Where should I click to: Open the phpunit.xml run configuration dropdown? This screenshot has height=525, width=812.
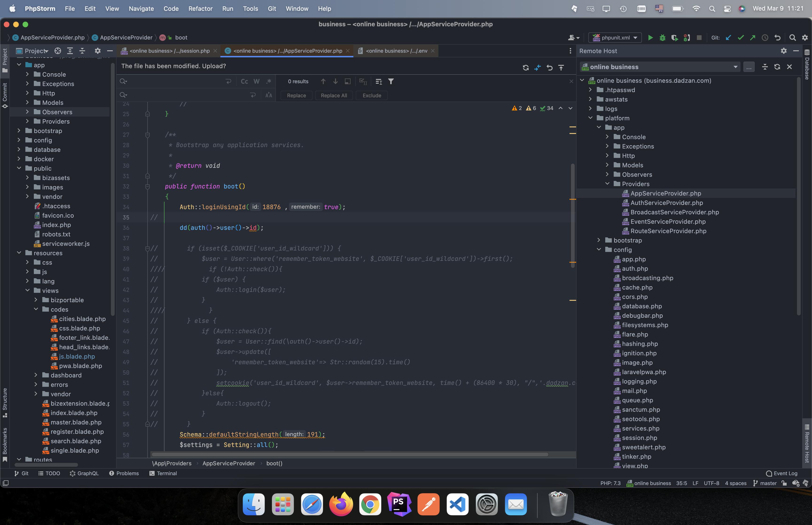point(615,38)
